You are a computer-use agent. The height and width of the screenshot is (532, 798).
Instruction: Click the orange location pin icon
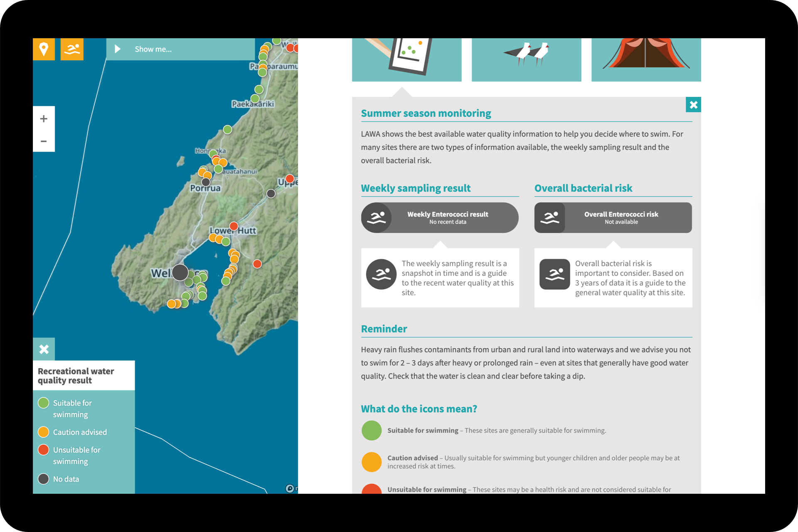click(x=44, y=49)
